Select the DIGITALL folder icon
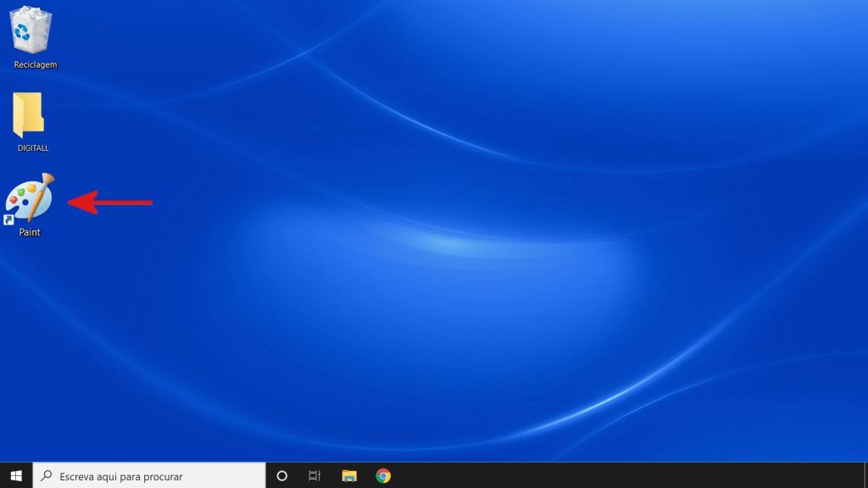This screenshot has height=488, width=868. click(28, 114)
